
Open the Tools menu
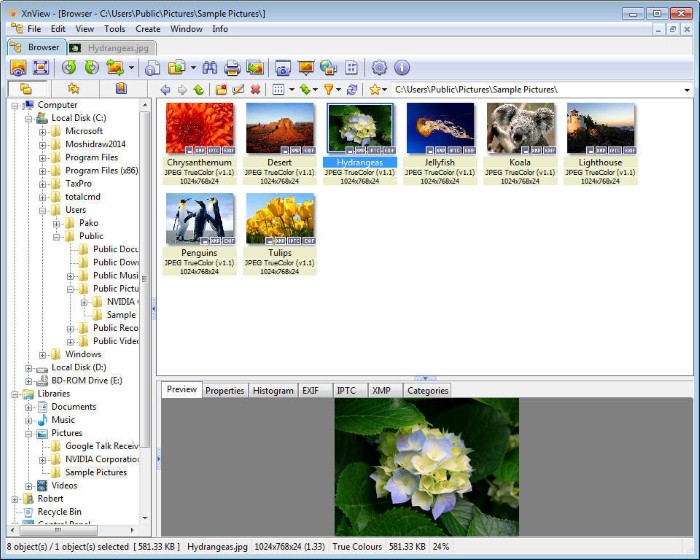115,29
